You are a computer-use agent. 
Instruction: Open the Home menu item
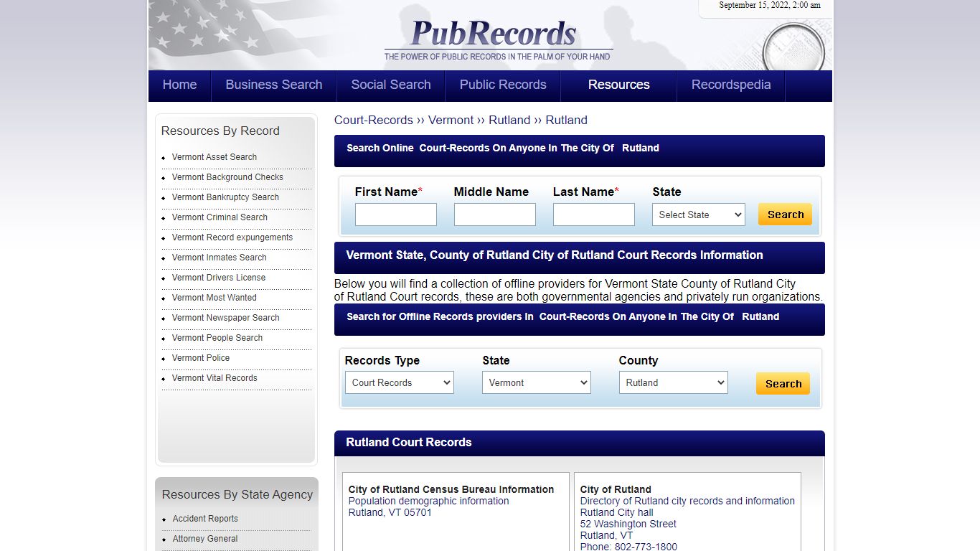[179, 85]
